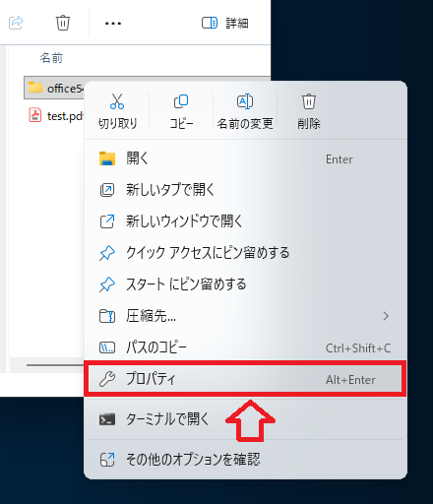The image size is (433, 504).
Task: Select ターミナルで開く
Action: pos(245,419)
